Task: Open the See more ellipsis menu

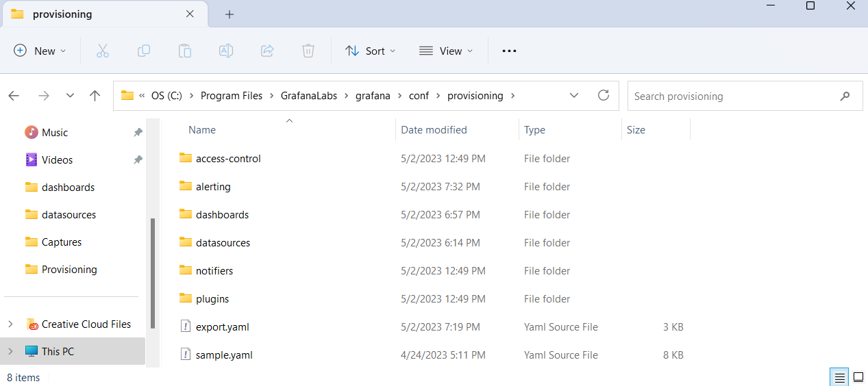Action: tap(509, 51)
